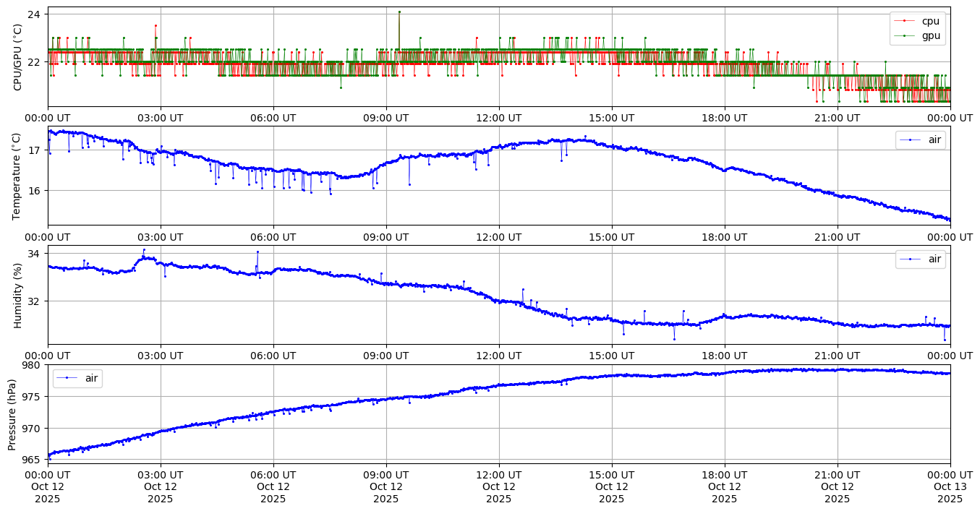Click the Pressure (hPa) axis label

12,414
